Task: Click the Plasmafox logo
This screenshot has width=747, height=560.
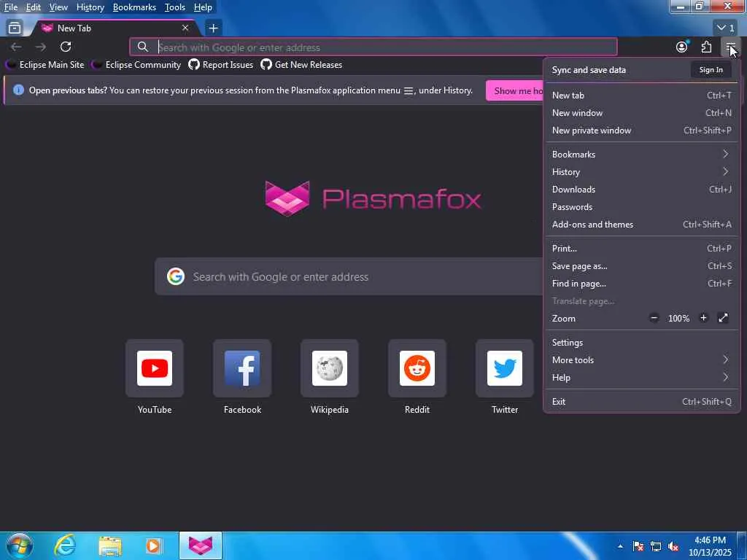Action: click(x=373, y=198)
